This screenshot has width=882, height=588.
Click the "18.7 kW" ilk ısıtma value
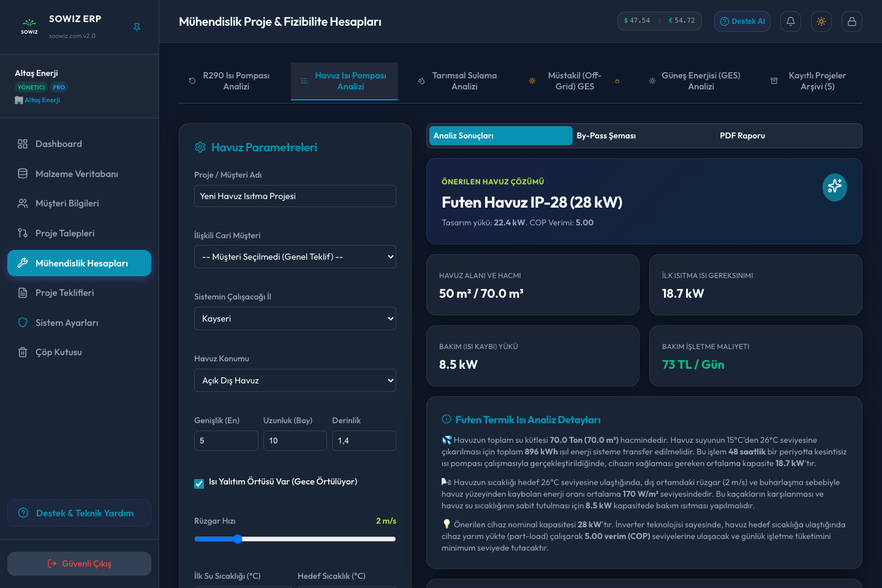[683, 293]
